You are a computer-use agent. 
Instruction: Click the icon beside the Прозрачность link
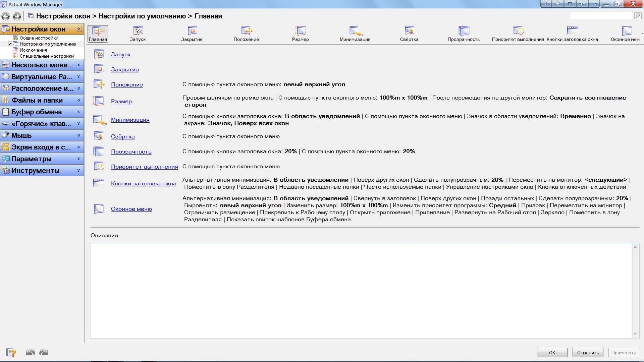point(99,152)
